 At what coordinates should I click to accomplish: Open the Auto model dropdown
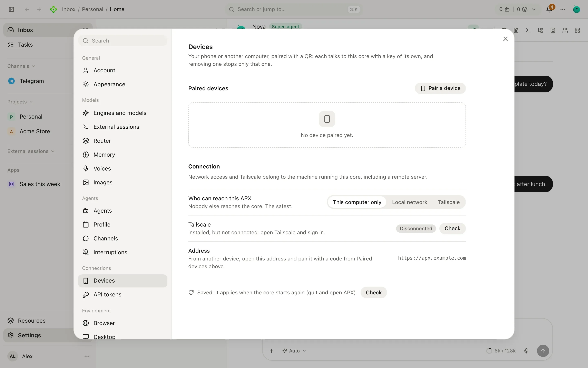(294, 351)
